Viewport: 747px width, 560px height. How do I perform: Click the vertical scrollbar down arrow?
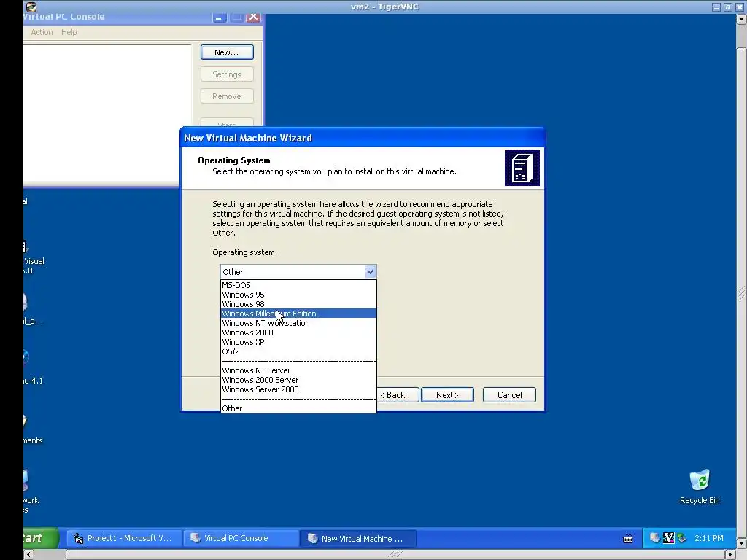coord(741,542)
